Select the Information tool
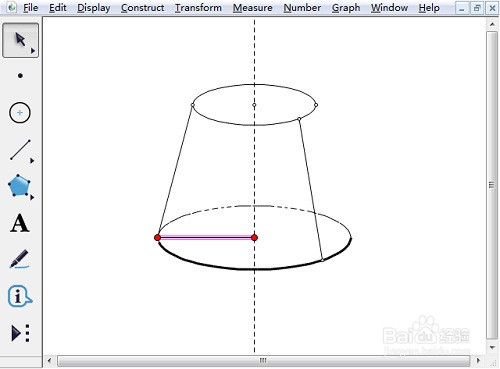500x369 pixels. coord(19,296)
